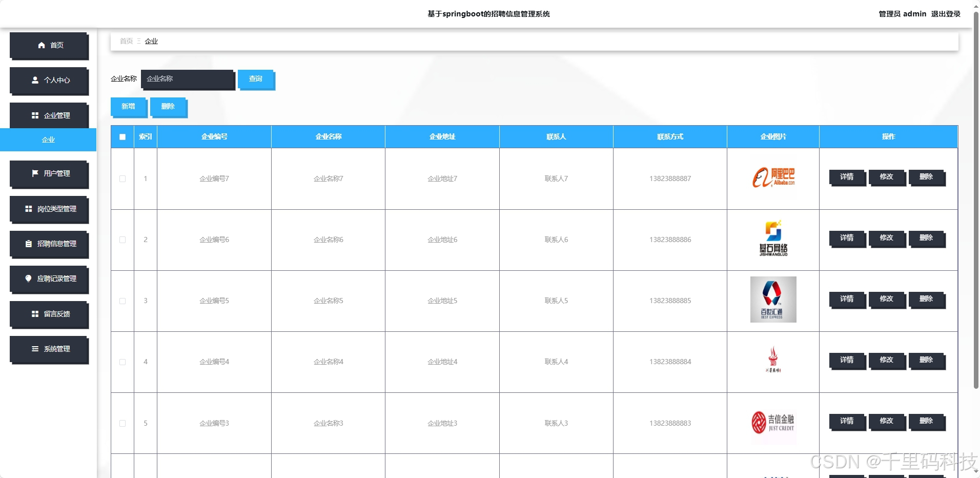View 详情 for 企业名称5
The image size is (980, 478).
coord(847,300)
